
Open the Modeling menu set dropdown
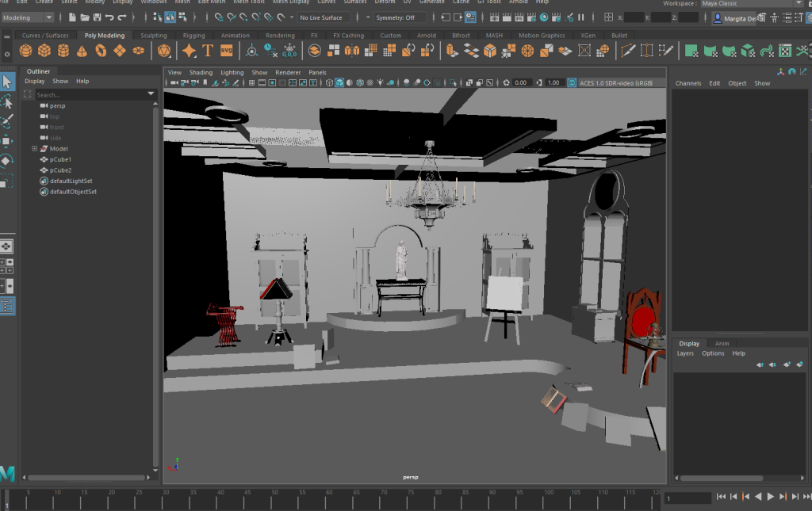click(28, 17)
